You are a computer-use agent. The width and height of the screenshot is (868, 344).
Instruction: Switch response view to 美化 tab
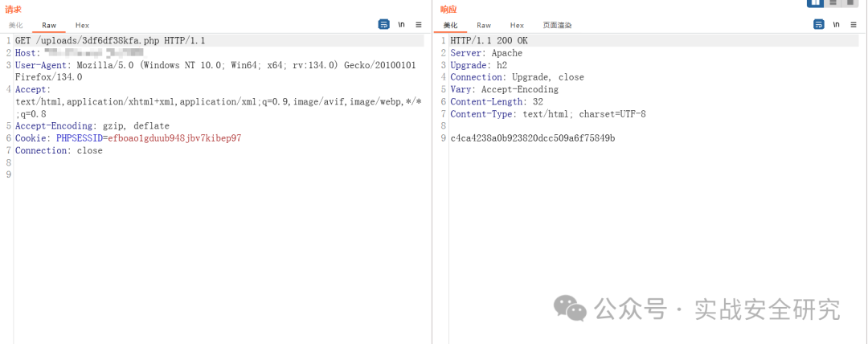[x=451, y=25]
